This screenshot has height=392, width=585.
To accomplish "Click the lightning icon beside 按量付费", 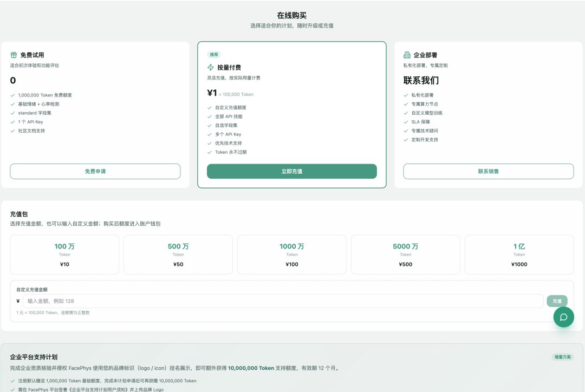I will click(210, 68).
